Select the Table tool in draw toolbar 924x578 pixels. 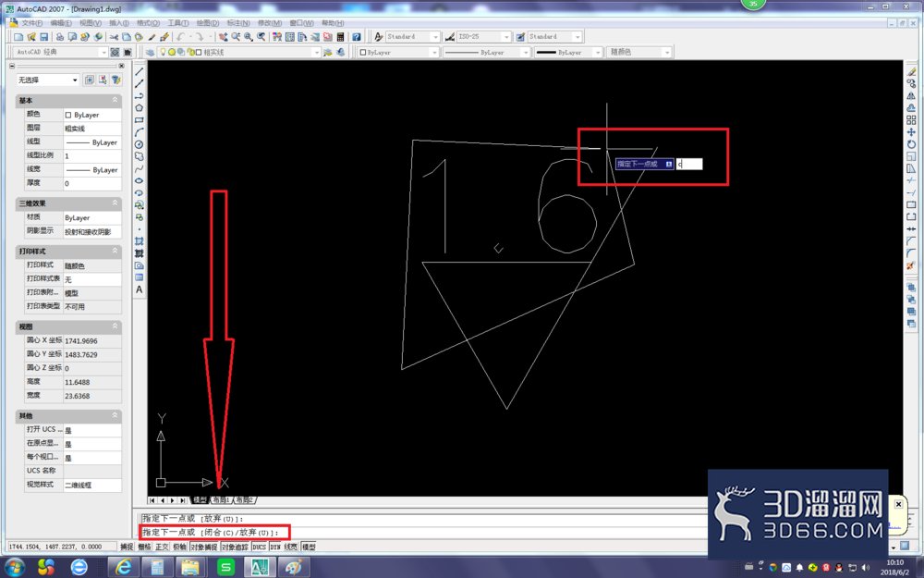[140, 277]
